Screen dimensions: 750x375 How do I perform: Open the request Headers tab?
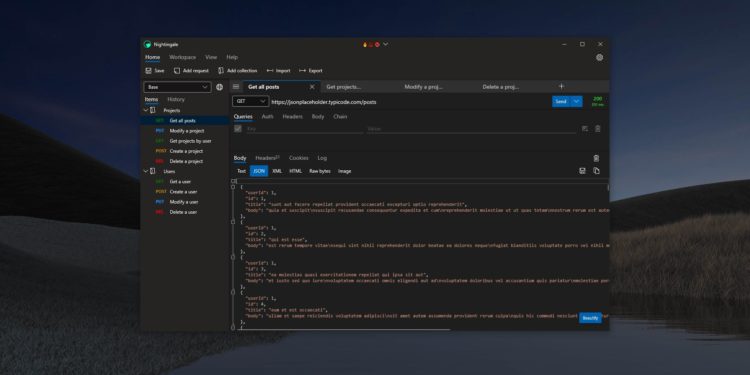pos(292,117)
